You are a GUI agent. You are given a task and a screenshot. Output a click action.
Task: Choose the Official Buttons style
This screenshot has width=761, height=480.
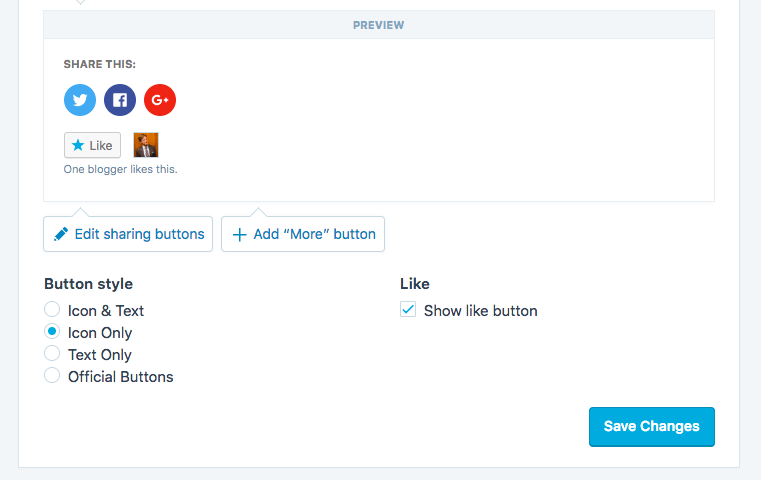tap(52, 376)
